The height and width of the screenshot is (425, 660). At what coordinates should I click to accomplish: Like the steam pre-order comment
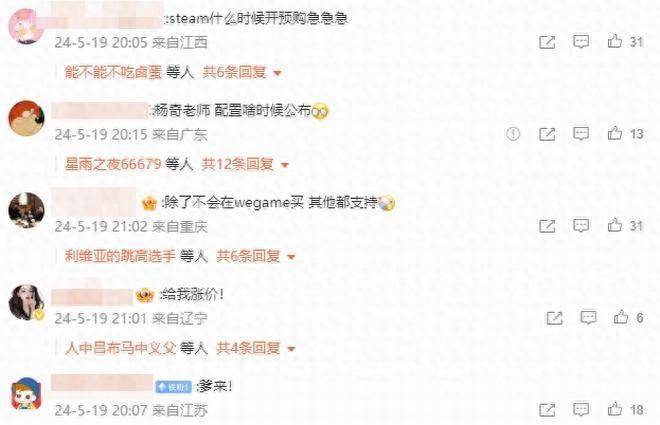click(x=615, y=41)
